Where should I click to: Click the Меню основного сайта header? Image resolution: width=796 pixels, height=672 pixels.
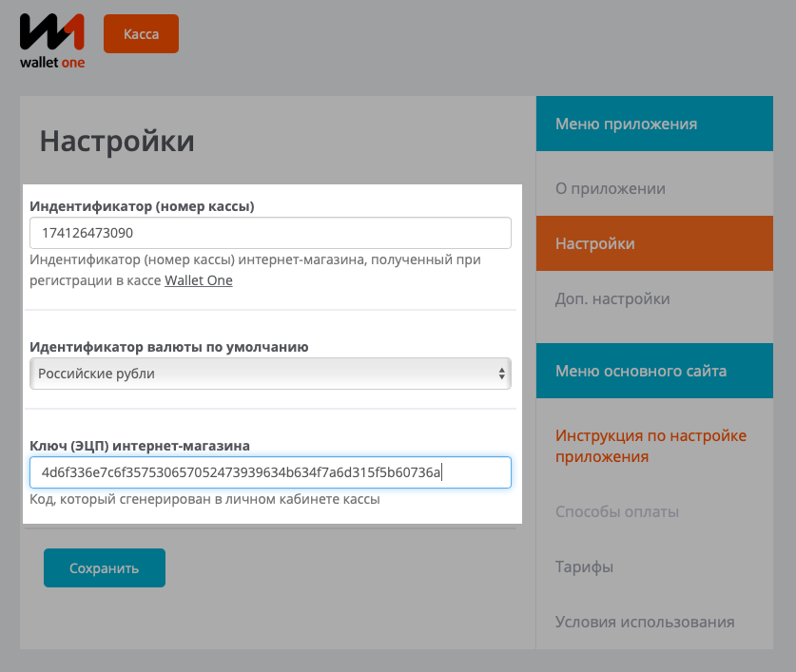[655, 371]
